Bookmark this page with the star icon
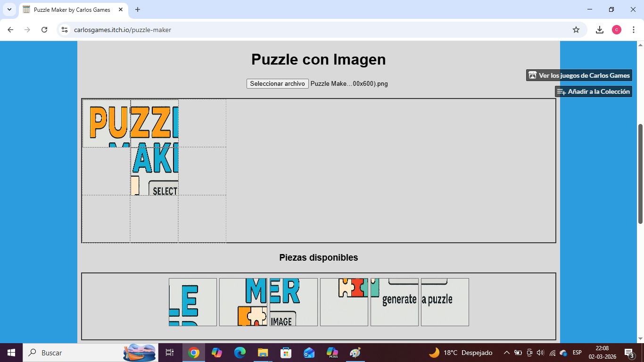644x362 pixels. pos(576,30)
